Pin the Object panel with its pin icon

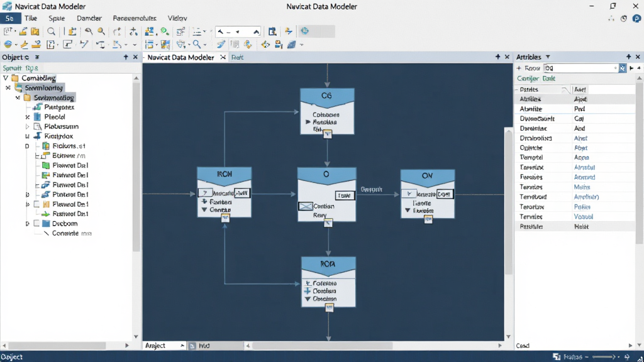(126, 57)
